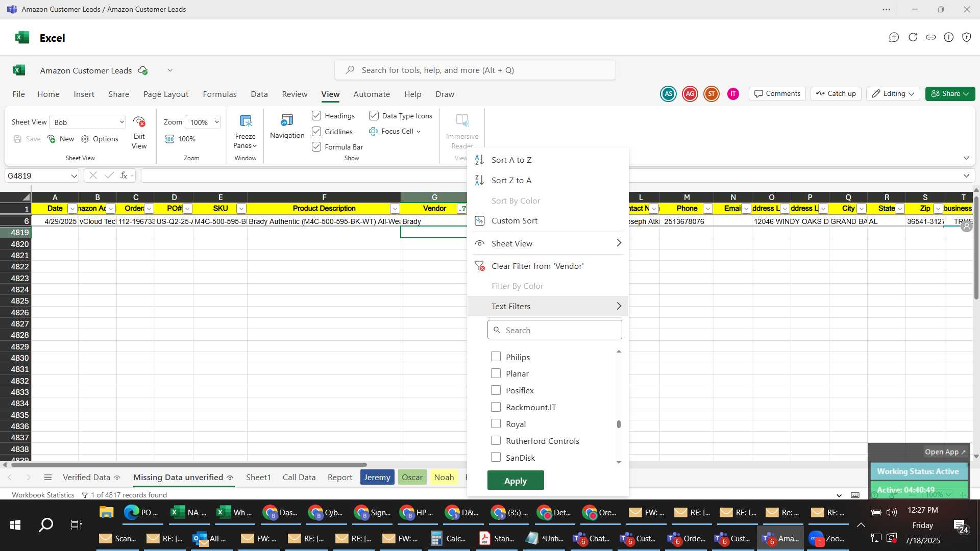The image size is (980, 551).
Task: Click the filter Search field
Action: click(555, 330)
